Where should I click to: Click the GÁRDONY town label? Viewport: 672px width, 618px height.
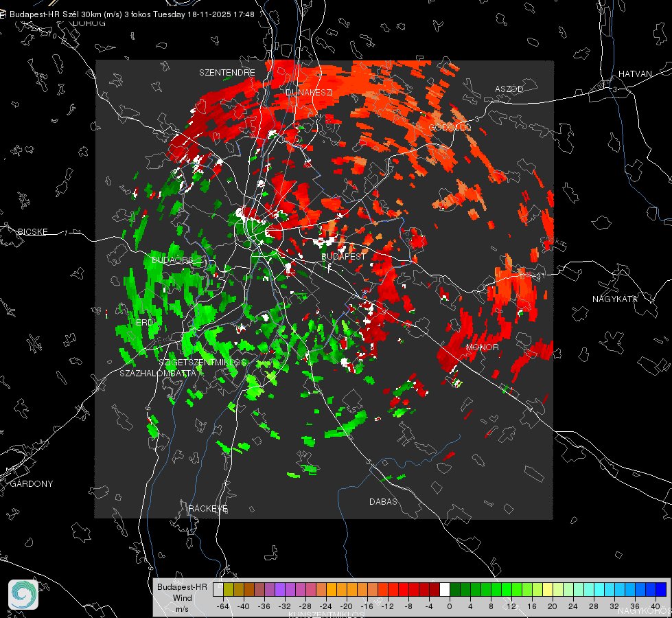[x=32, y=484]
